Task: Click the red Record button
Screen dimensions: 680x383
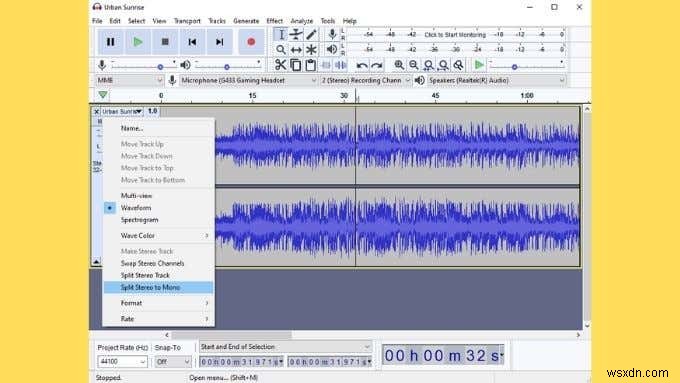Action: tap(251, 42)
